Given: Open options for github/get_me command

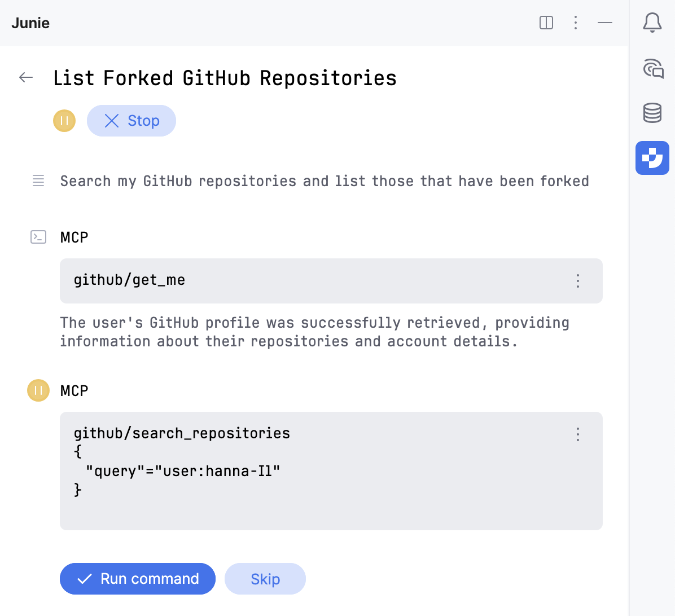Looking at the screenshot, I should coord(578,281).
